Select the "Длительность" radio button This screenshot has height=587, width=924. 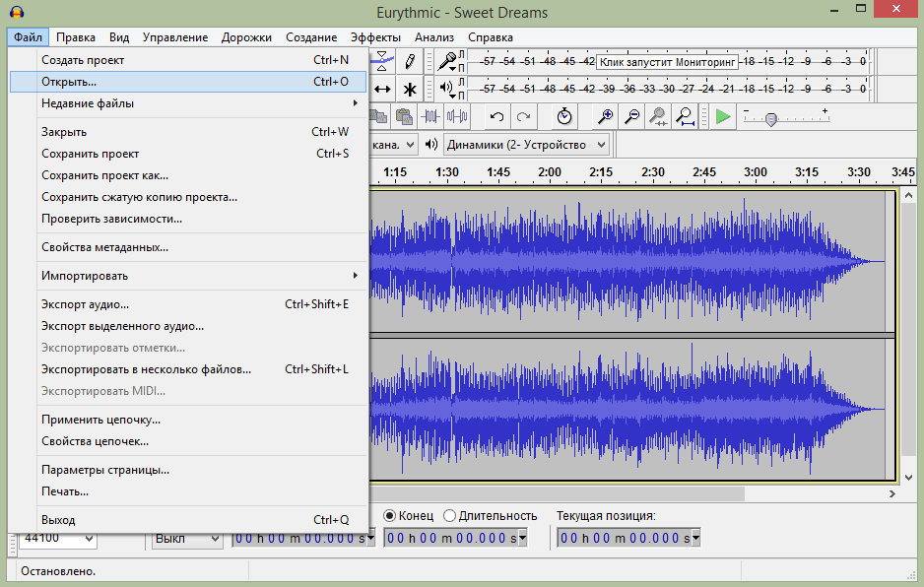[x=450, y=515]
